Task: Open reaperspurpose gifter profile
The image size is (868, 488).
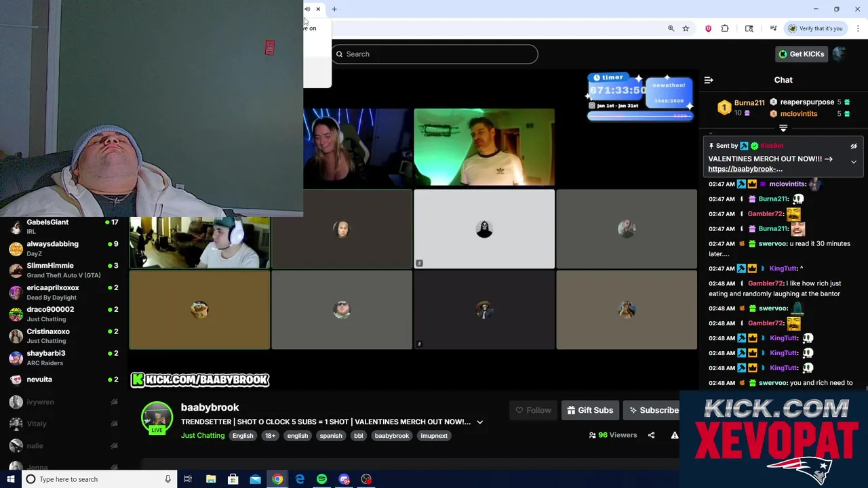Action: point(807,102)
